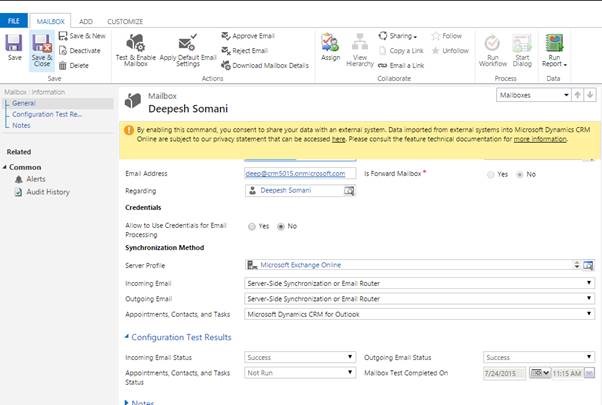Click Test & Enable Mailbox icon
Screen dimensions: 602x405
tap(134, 48)
